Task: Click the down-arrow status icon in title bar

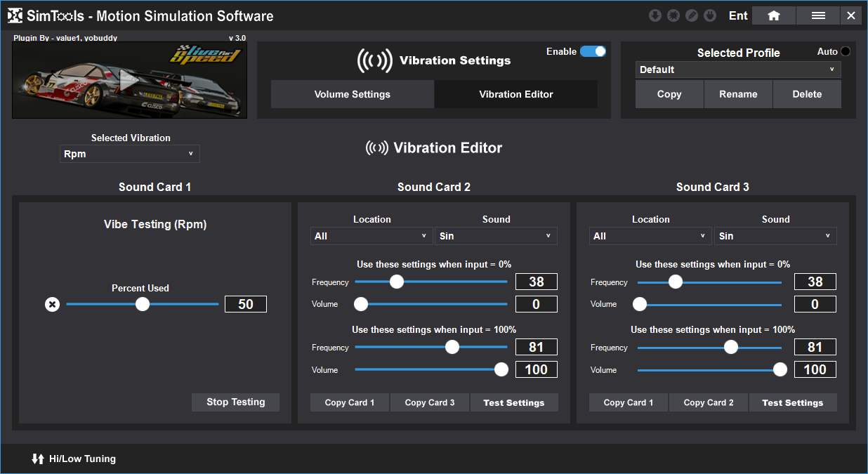Action: 655,15
